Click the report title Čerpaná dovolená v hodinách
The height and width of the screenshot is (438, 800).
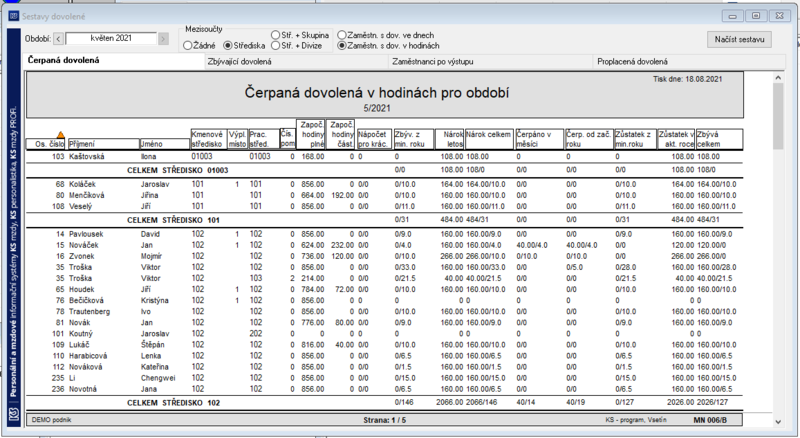point(377,93)
